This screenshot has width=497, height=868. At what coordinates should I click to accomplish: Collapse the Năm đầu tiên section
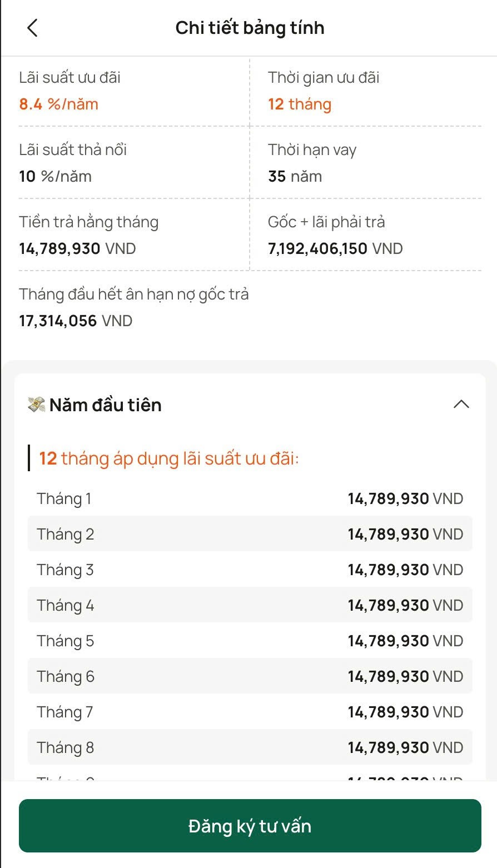pos(461,405)
